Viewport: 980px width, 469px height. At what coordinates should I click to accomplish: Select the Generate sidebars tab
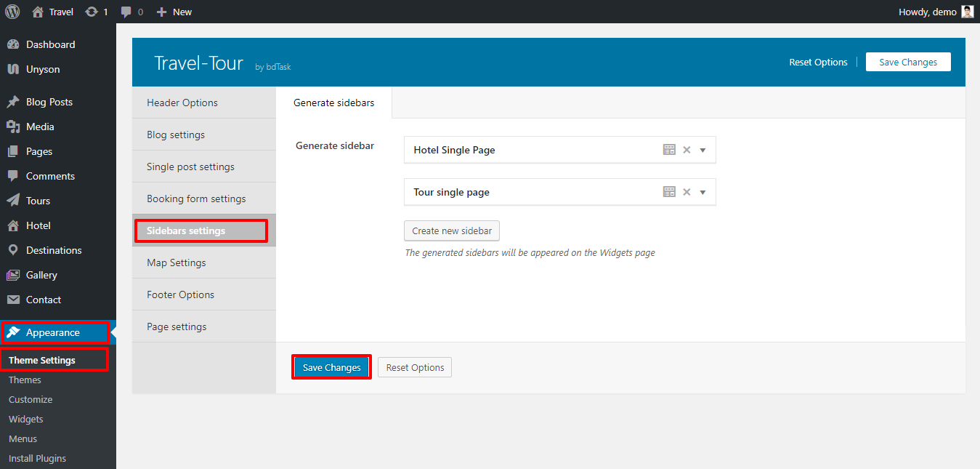coord(334,103)
